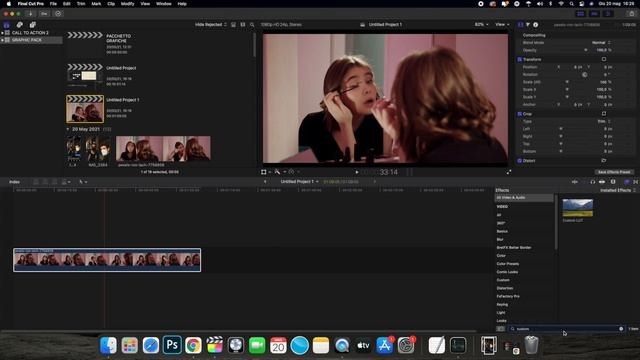Open the Trim menu

[81, 4]
